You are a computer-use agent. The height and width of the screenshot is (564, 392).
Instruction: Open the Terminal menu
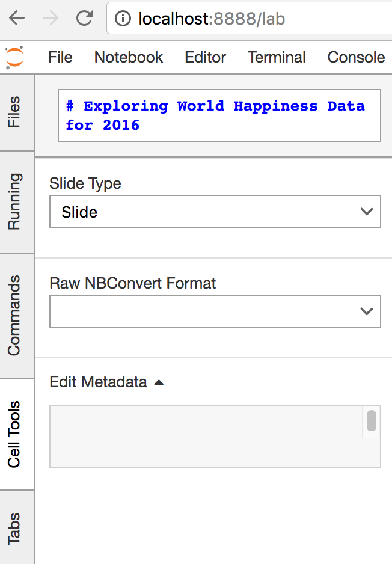(277, 57)
